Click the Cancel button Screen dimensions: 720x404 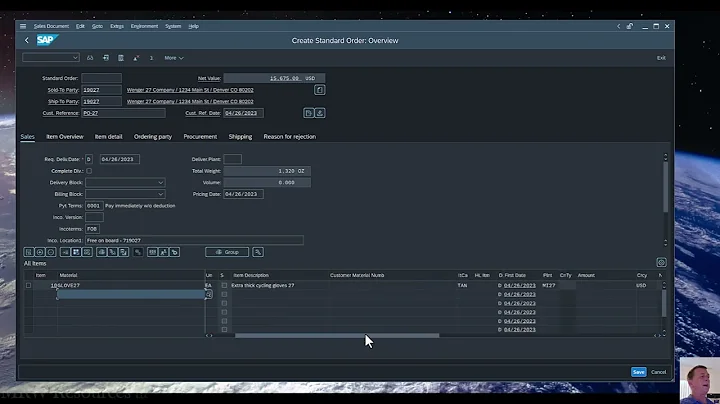[x=658, y=372]
